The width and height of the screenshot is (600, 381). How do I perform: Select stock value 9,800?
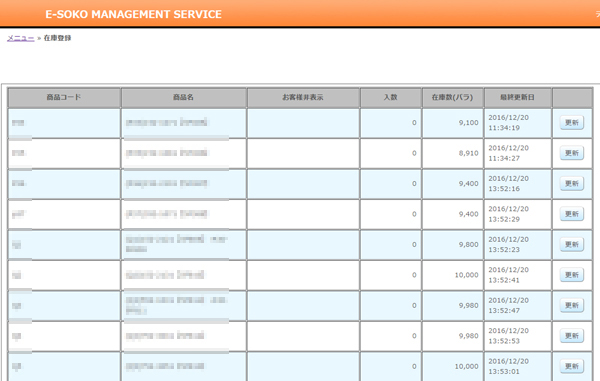(469, 244)
